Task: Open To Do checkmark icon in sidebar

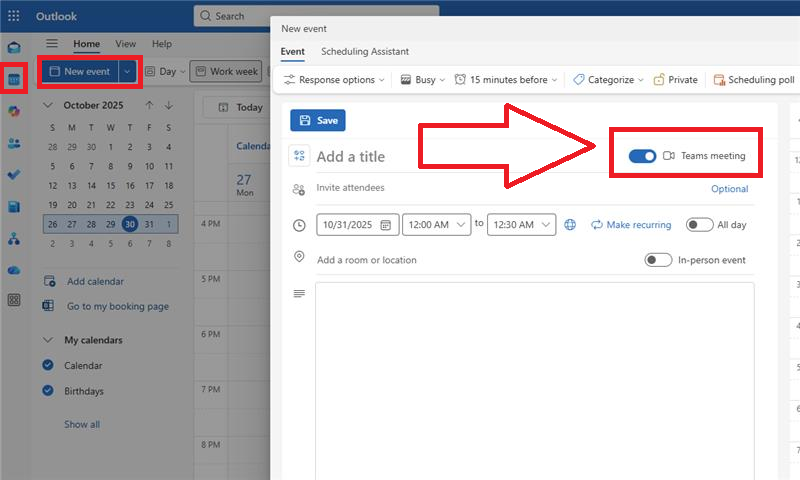Action: 14,175
